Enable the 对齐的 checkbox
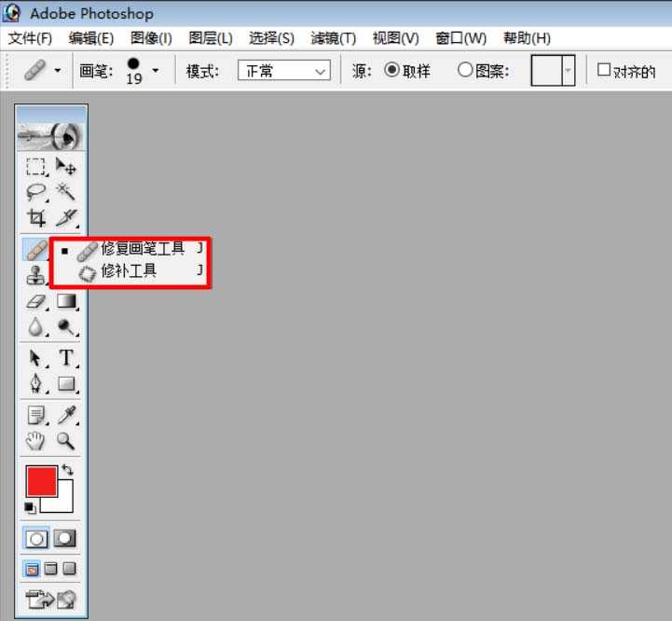 point(603,70)
